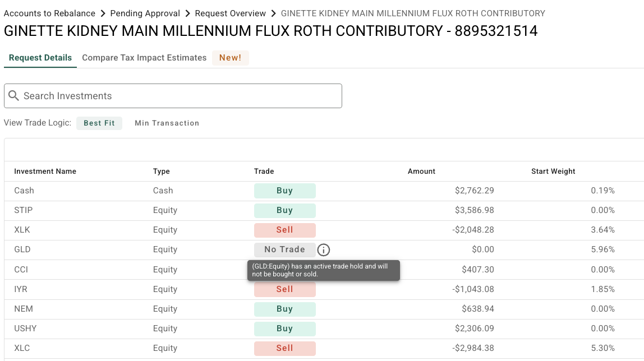Click the info icon next to No Trade
This screenshot has height=361, width=644.
pyautogui.click(x=324, y=250)
